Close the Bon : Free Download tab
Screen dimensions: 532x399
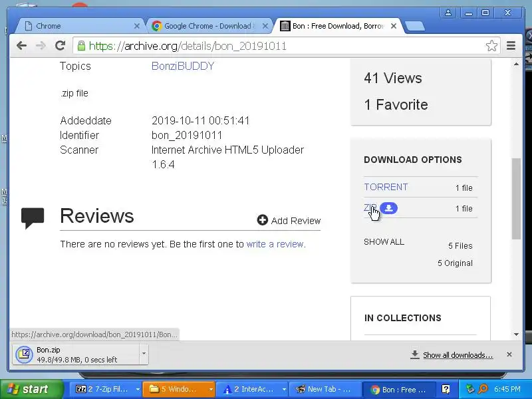(394, 26)
